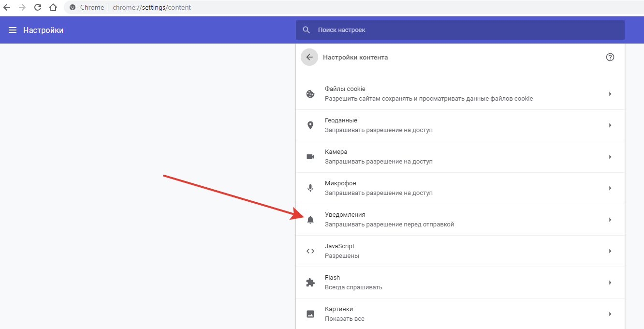Click the location pin icon for Геоданные
The image size is (644, 329).
[310, 125]
